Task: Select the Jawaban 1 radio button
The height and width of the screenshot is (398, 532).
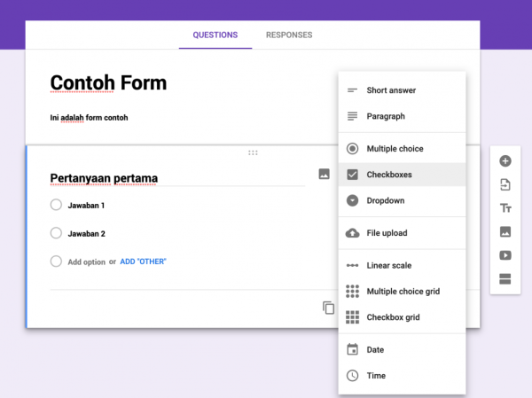Action: (x=56, y=205)
